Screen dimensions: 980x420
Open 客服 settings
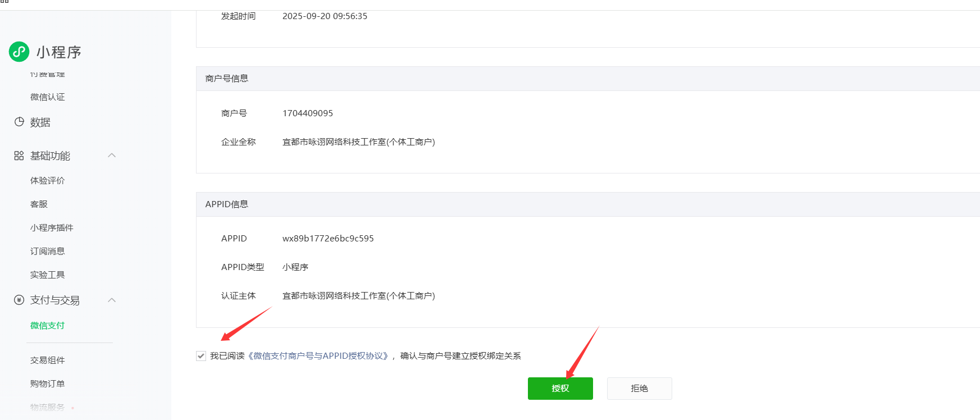39,204
